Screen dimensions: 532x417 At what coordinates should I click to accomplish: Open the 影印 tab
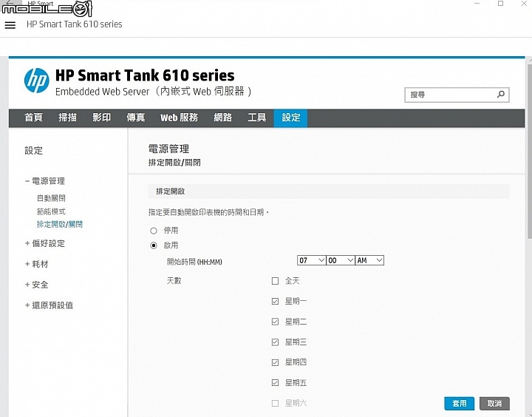click(x=101, y=118)
